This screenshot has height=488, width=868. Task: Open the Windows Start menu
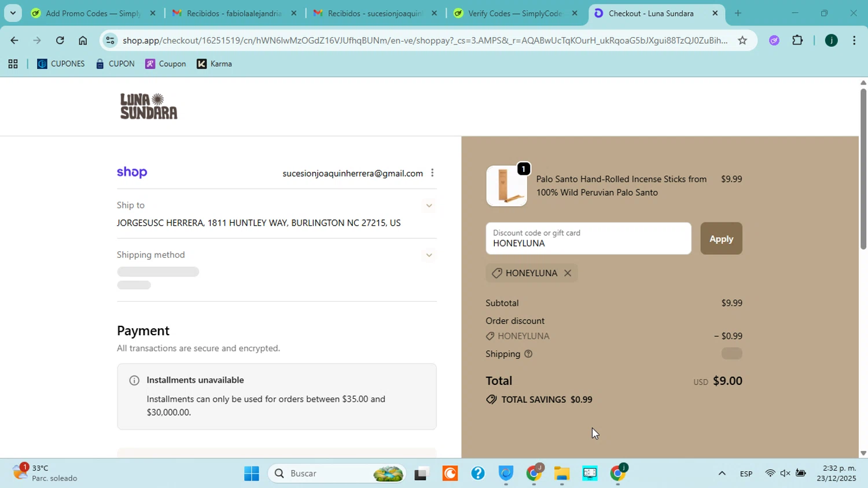[x=252, y=474]
